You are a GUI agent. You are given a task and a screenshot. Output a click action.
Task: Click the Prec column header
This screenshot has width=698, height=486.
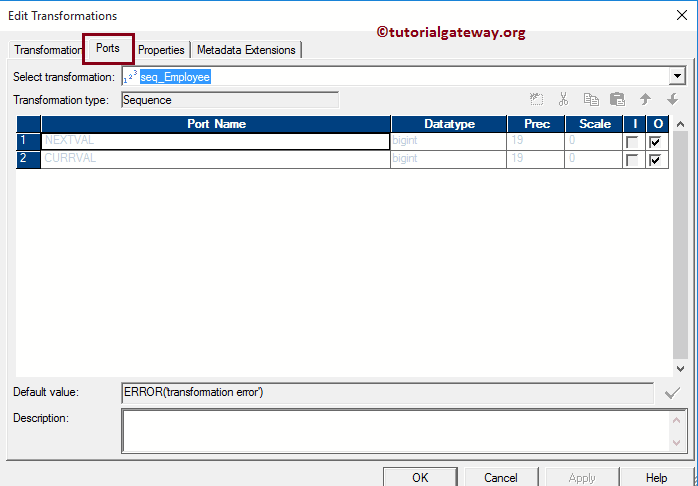536,124
